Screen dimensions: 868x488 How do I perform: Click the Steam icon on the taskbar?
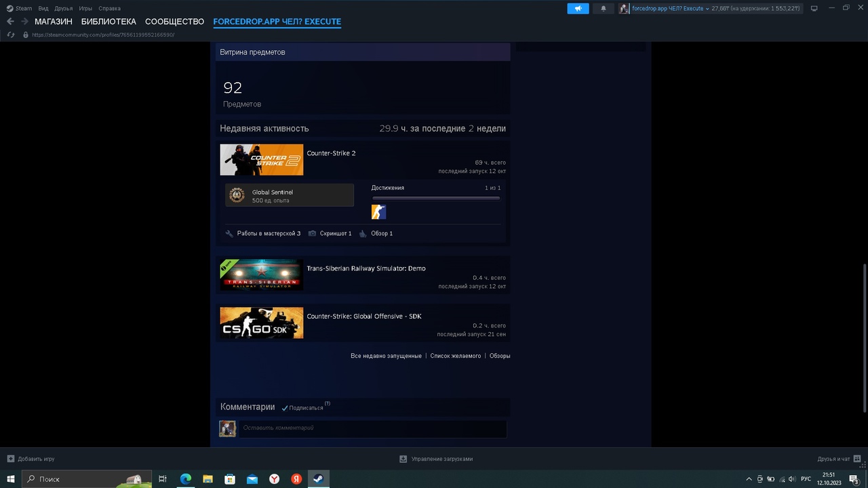tap(318, 479)
